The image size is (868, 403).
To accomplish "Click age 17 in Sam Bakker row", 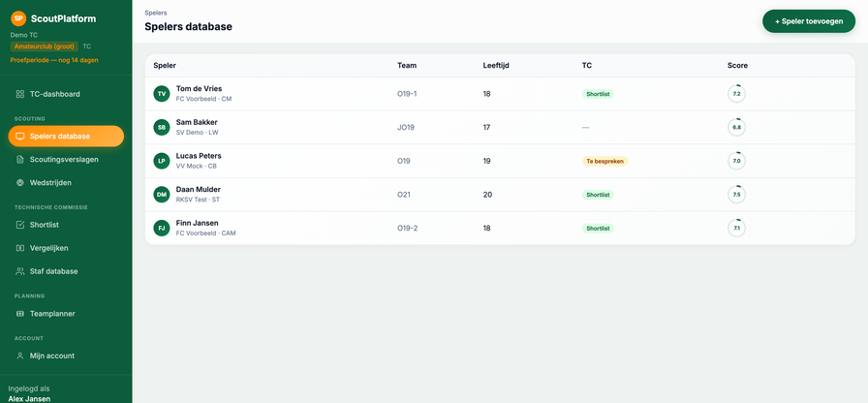I will point(487,127).
